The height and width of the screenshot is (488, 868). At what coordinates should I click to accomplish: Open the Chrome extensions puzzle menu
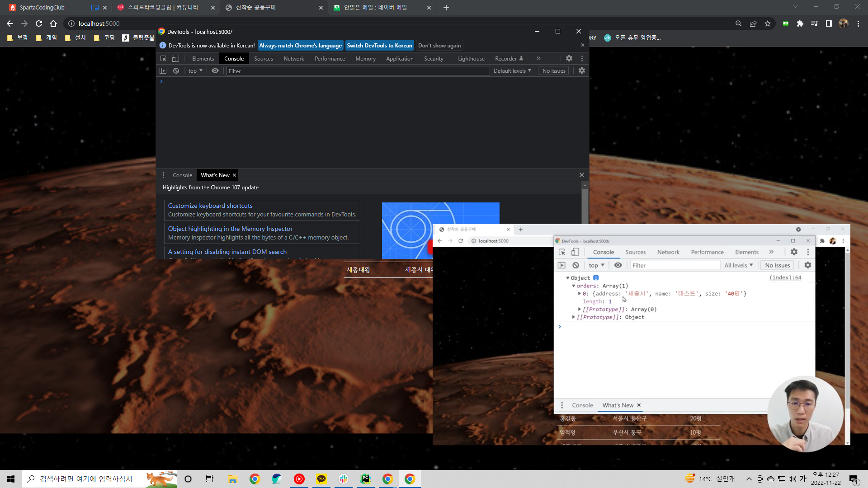point(800,23)
